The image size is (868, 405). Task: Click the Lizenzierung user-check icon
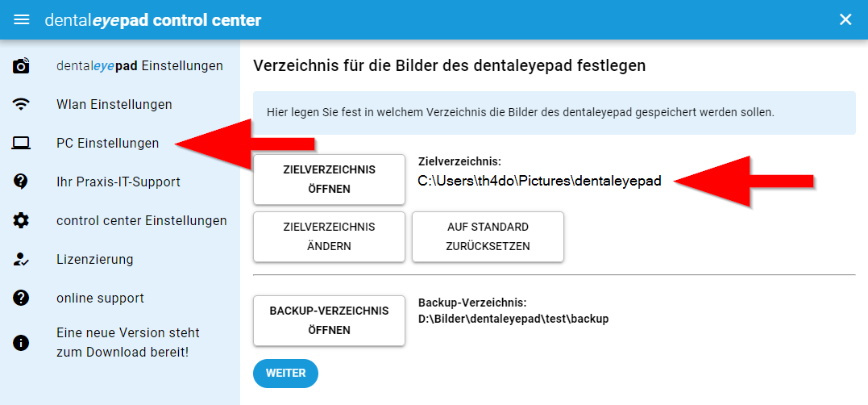click(x=21, y=259)
